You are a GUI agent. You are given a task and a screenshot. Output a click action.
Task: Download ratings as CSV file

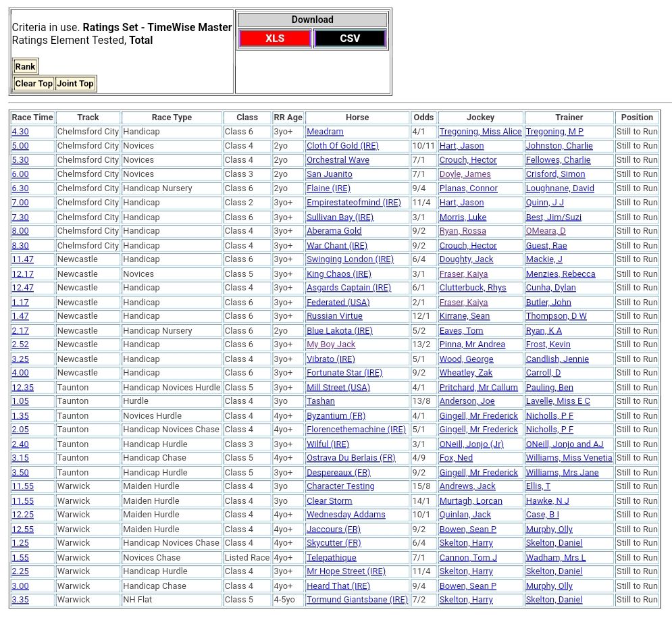coord(350,38)
